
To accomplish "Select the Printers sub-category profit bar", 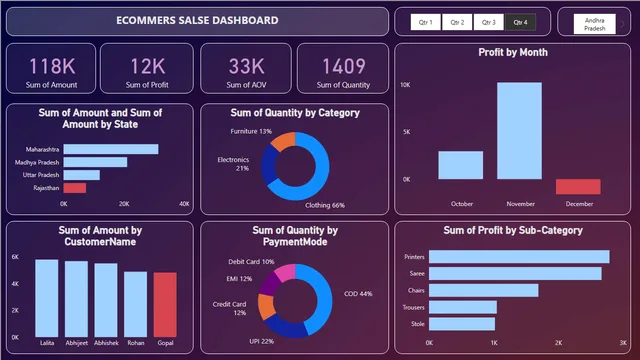I will (519, 257).
